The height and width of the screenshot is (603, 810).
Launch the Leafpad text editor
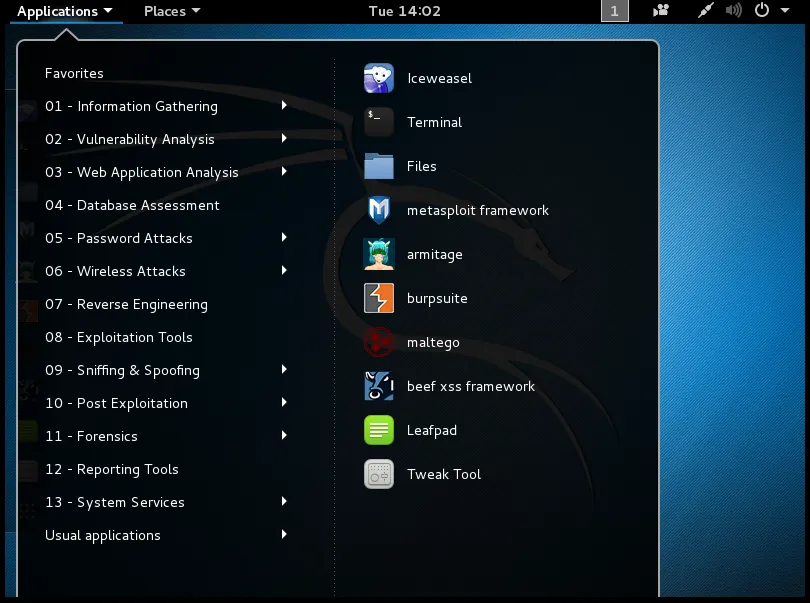coord(430,430)
